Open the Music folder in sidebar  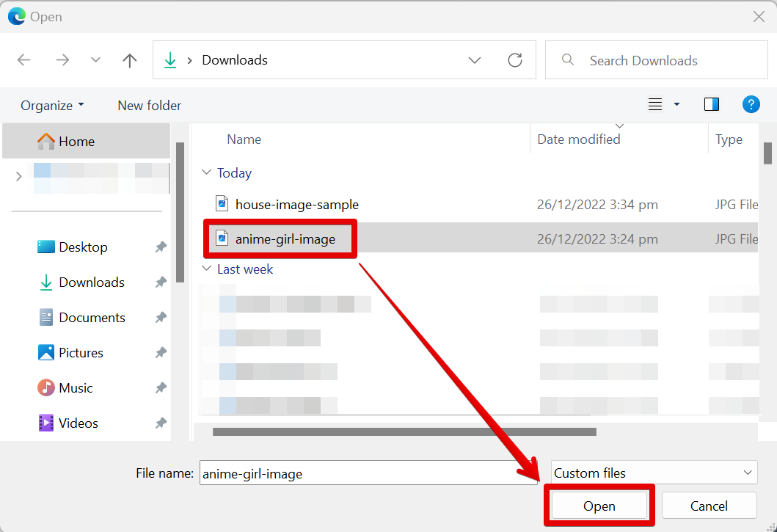click(x=76, y=388)
